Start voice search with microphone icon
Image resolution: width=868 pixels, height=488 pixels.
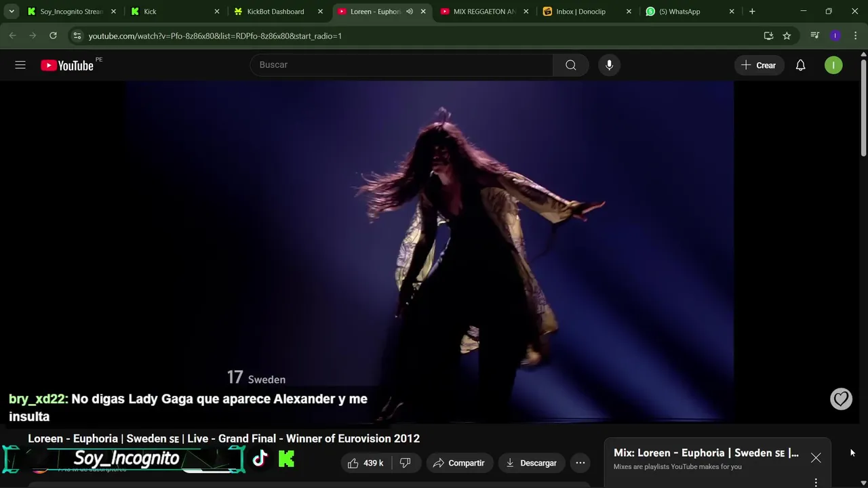[609, 65]
